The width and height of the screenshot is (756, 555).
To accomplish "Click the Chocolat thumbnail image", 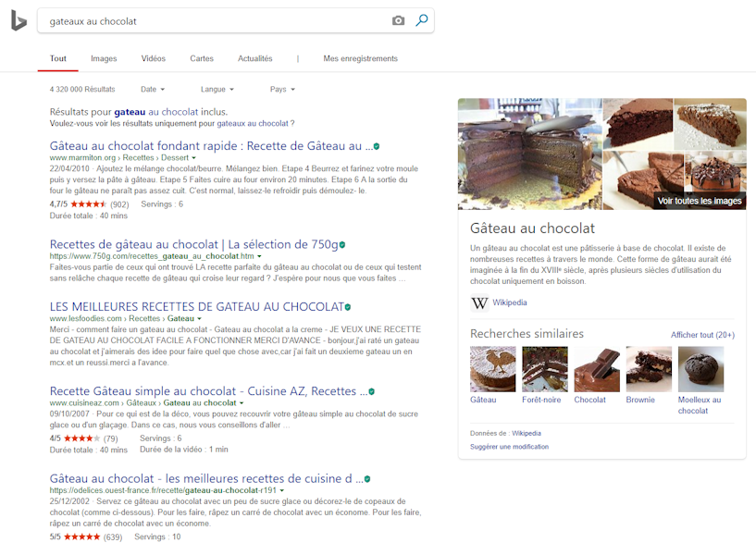I will point(597,369).
